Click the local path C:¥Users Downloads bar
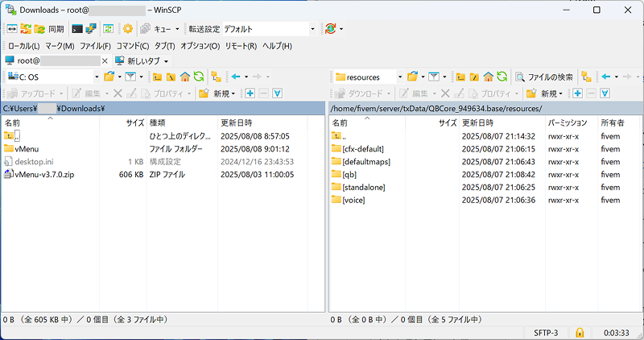 163,109
